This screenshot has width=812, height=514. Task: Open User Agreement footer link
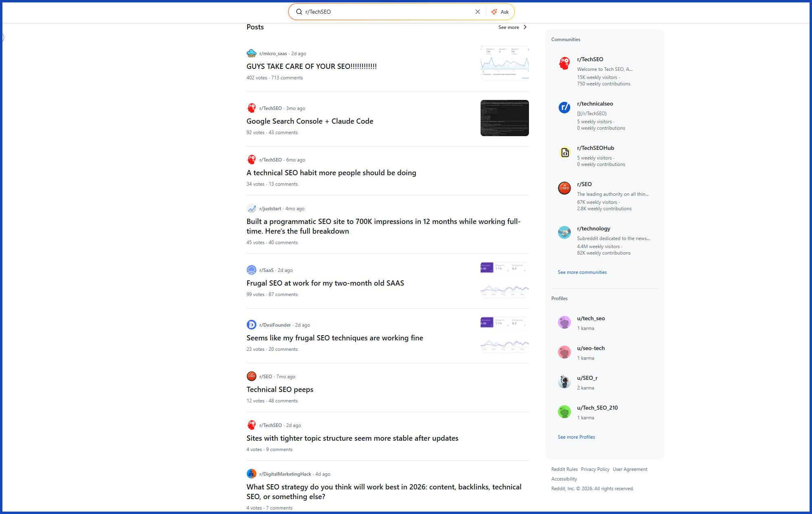[x=630, y=469]
